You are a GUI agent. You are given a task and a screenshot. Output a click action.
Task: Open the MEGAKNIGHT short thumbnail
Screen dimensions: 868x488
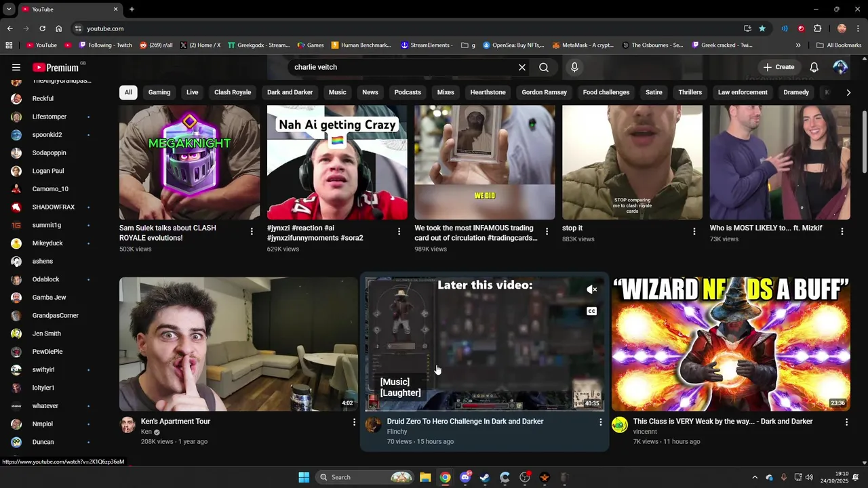(189, 162)
